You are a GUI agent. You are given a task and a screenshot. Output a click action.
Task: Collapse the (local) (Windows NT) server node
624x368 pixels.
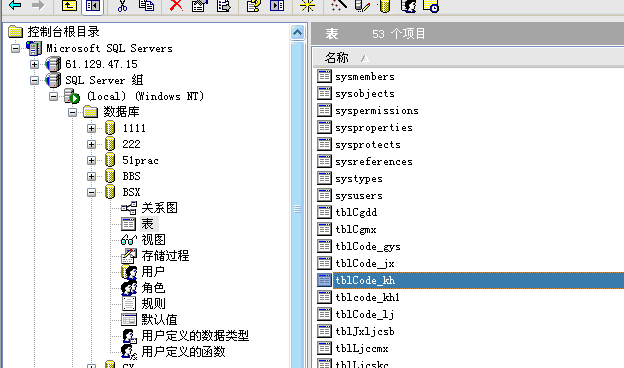pyautogui.click(x=53, y=96)
